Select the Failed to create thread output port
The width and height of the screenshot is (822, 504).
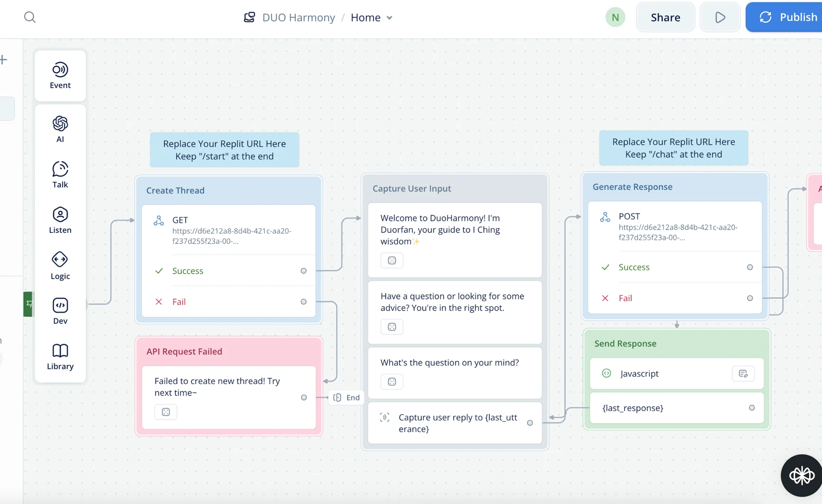click(304, 398)
